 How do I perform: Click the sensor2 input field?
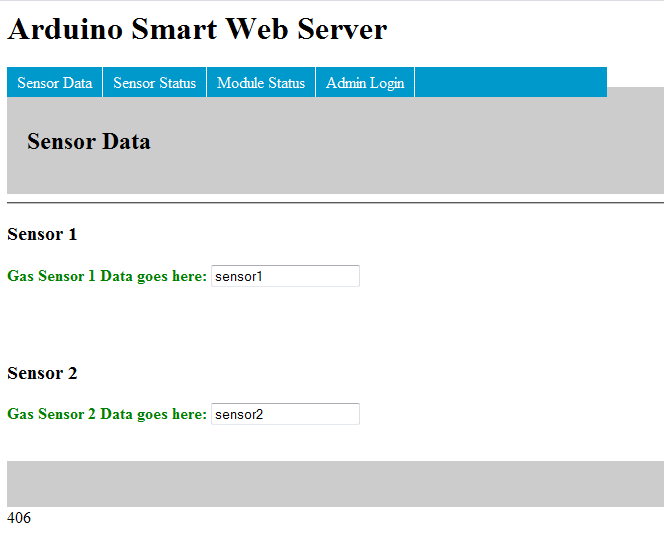point(285,414)
